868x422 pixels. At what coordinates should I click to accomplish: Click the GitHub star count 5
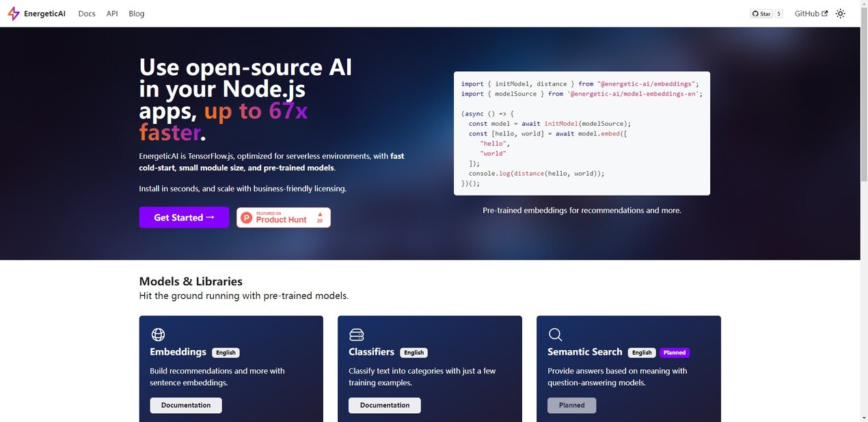778,14
